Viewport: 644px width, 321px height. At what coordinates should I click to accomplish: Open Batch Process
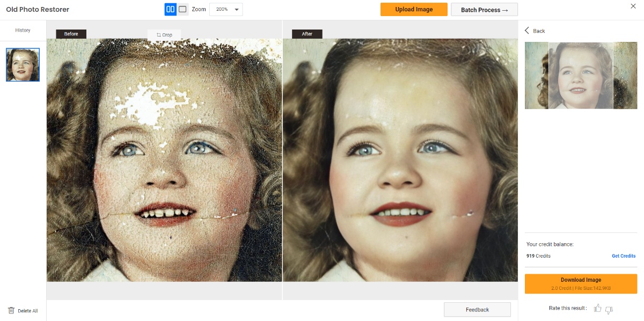pos(485,10)
